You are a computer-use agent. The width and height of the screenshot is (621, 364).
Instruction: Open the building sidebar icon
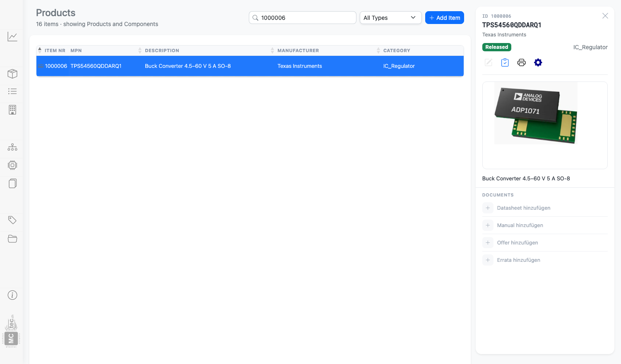point(12,110)
